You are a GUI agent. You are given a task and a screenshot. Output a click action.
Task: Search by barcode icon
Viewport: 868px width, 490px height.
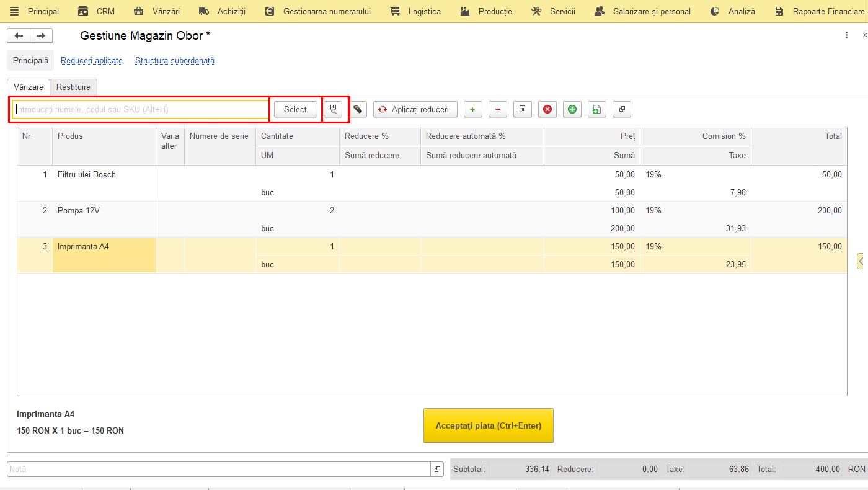click(333, 109)
